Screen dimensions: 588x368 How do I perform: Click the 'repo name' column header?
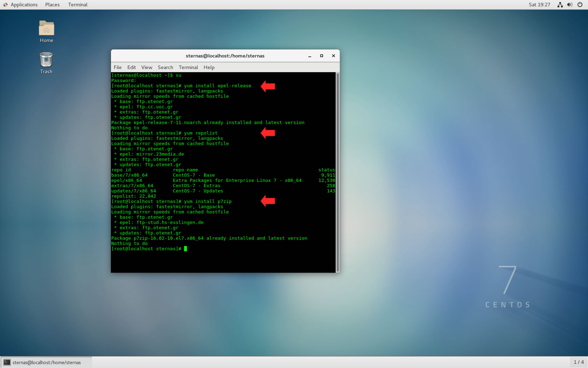pos(185,170)
